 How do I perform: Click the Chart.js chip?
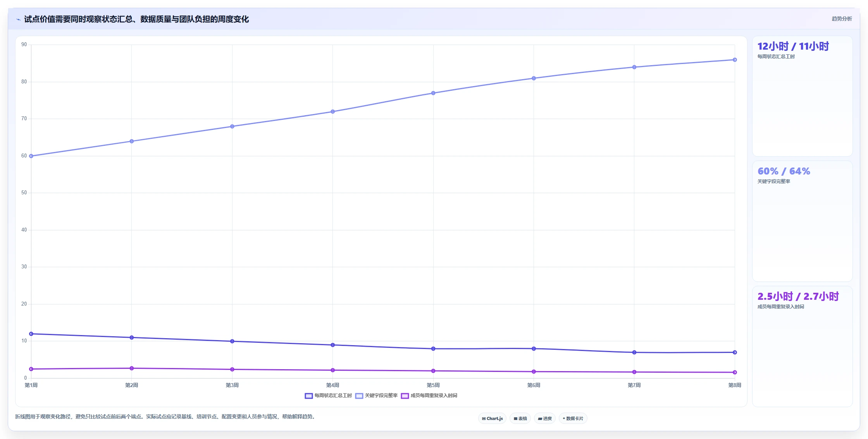pos(492,418)
